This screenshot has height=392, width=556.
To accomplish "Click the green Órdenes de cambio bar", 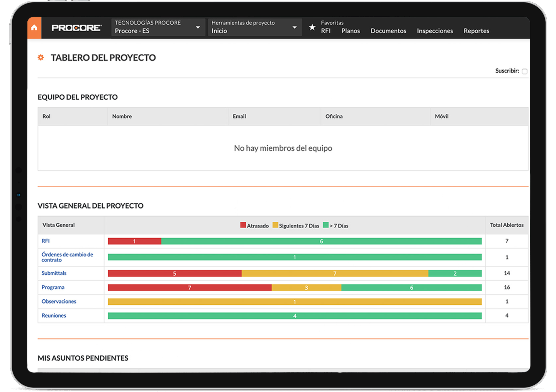I will (x=295, y=257).
